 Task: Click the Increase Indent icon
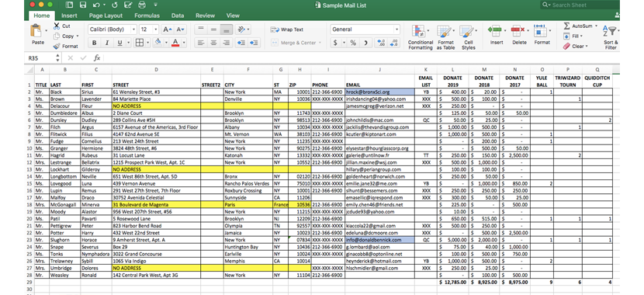pyautogui.click(x=254, y=43)
